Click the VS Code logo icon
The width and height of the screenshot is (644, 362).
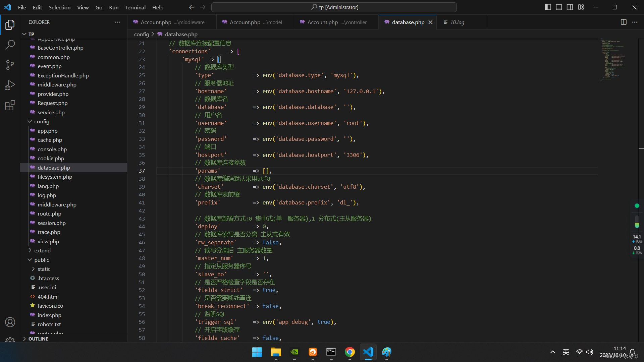pos(7,7)
